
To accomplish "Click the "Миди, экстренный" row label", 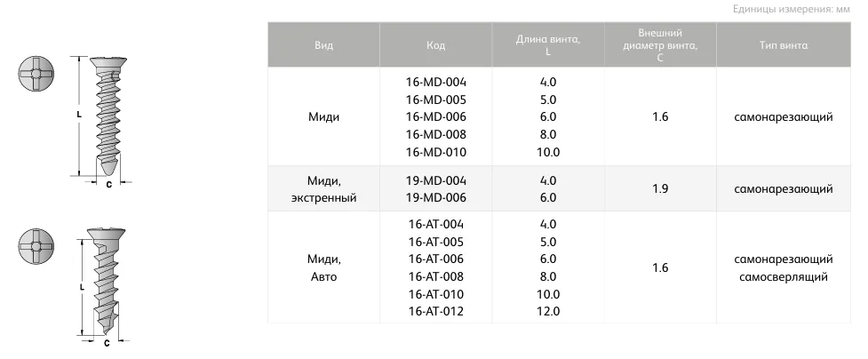I will 323,188.
